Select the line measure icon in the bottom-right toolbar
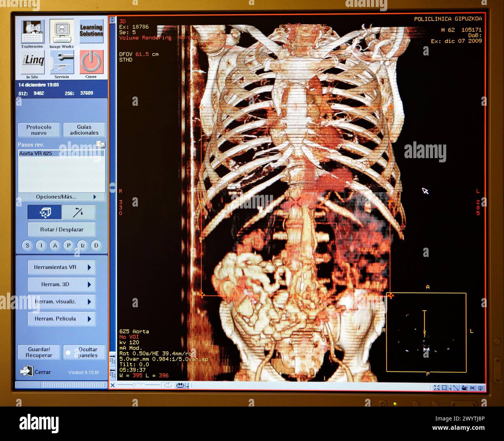Image resolution: width=504 pixels, height=441 pixels. [456, 388]
